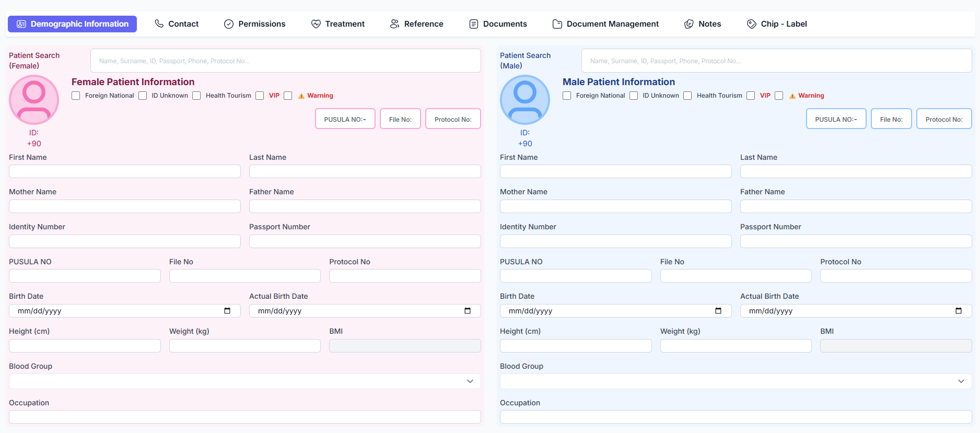
Task: Enable male Health Tourism checkbox
Action: [687, 96]
